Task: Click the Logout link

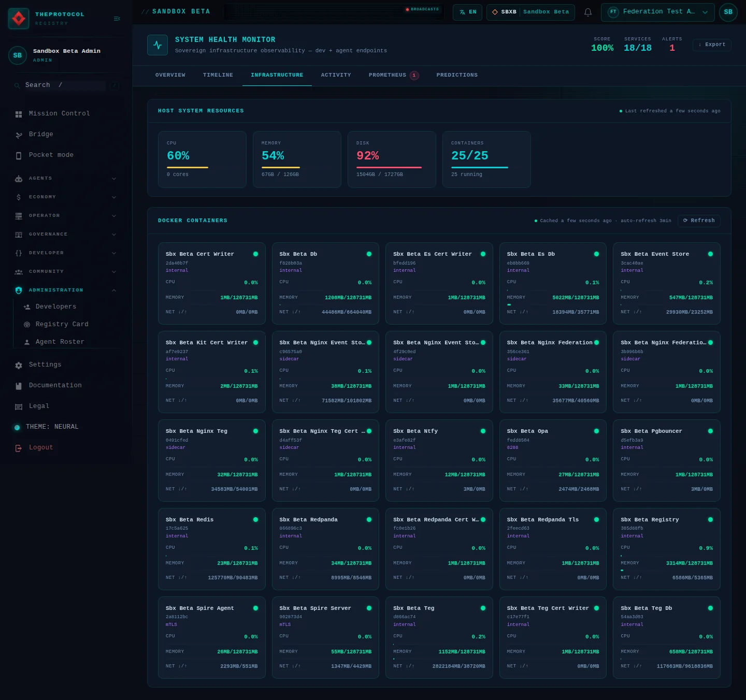Action: pyautogui.click(x=41, y=448)
